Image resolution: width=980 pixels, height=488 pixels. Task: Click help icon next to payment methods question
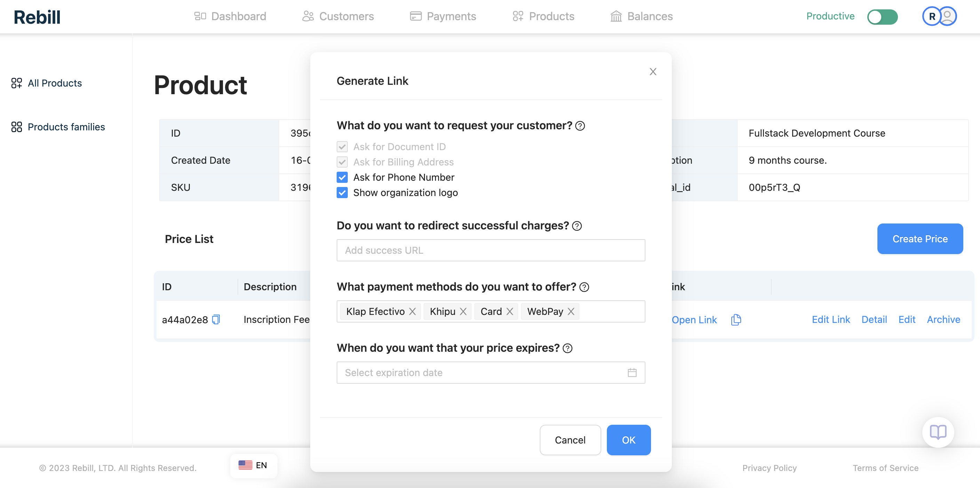[584, 287]
